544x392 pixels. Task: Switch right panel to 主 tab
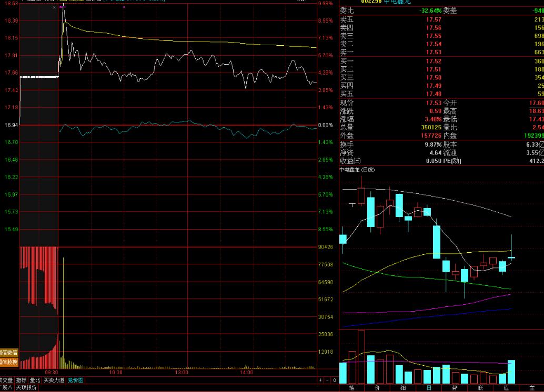coord(532,388)
